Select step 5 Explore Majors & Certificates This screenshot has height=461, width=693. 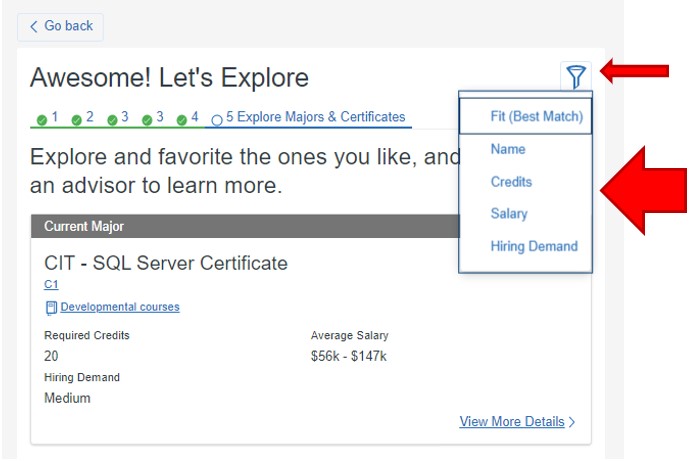pyautogui.click(x=308, y=117)
